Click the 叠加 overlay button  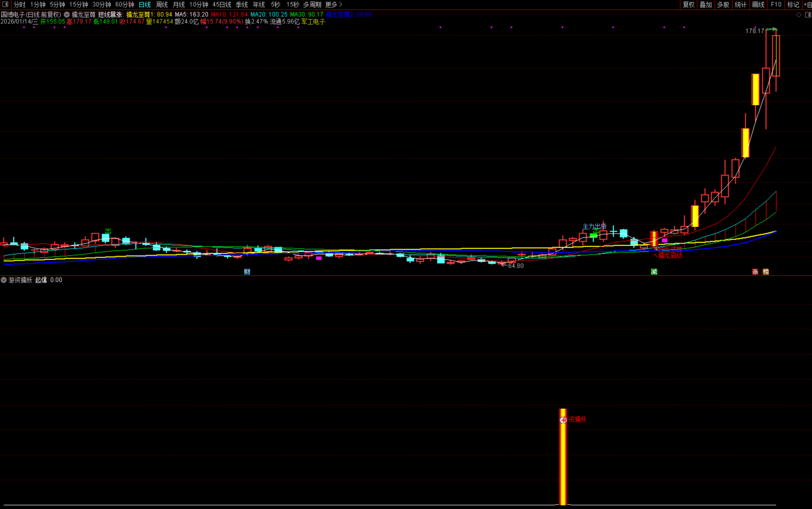click(706, 5)
